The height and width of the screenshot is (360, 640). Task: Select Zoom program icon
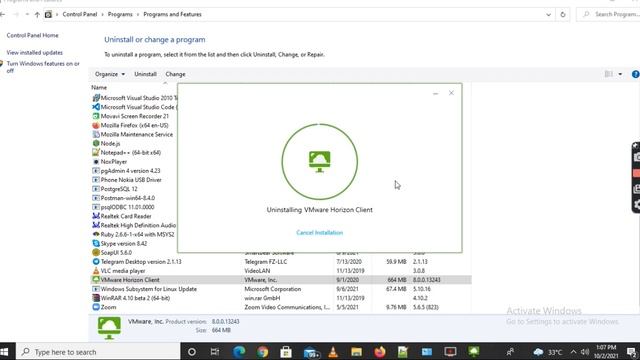pyautogui.click(x=96, y=307)
